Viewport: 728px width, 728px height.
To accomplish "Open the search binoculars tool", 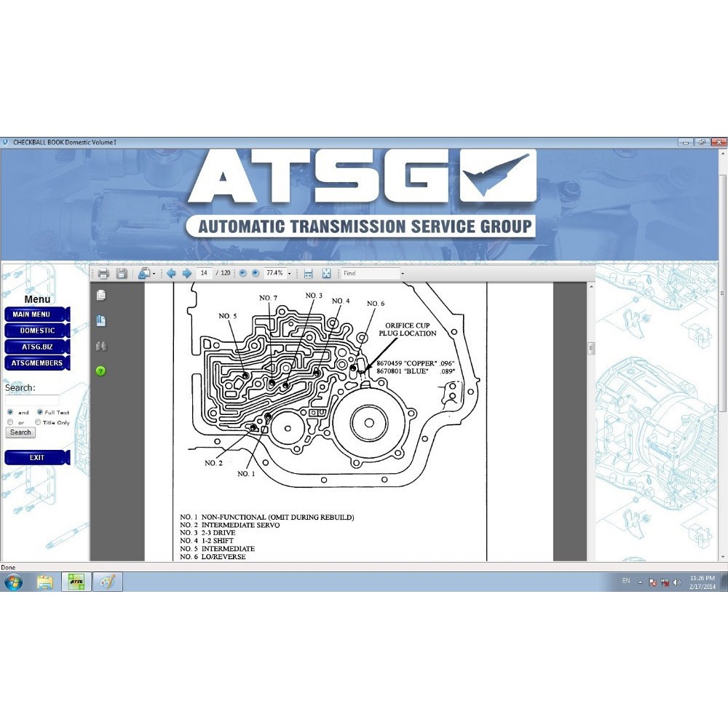I will [x=101, y=346].
